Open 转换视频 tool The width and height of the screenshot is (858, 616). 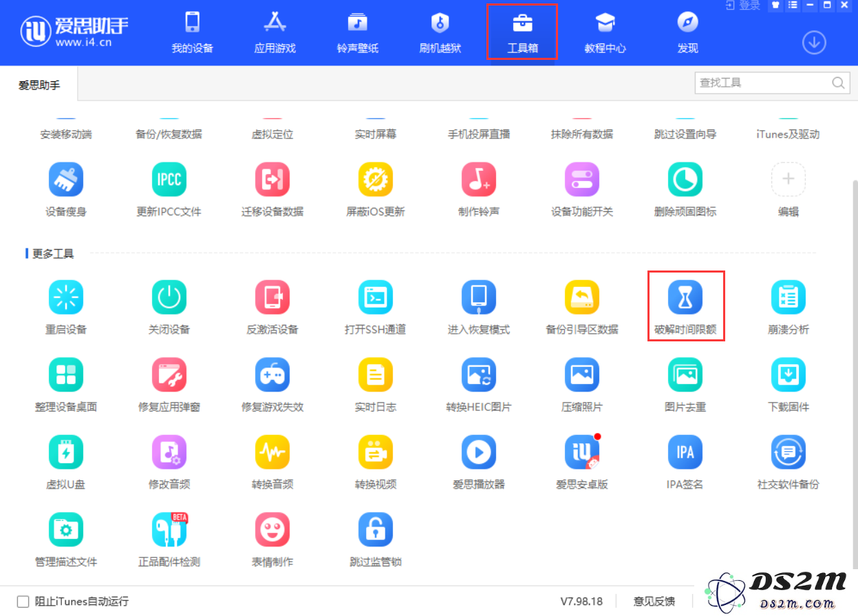(x=376, y=452)
